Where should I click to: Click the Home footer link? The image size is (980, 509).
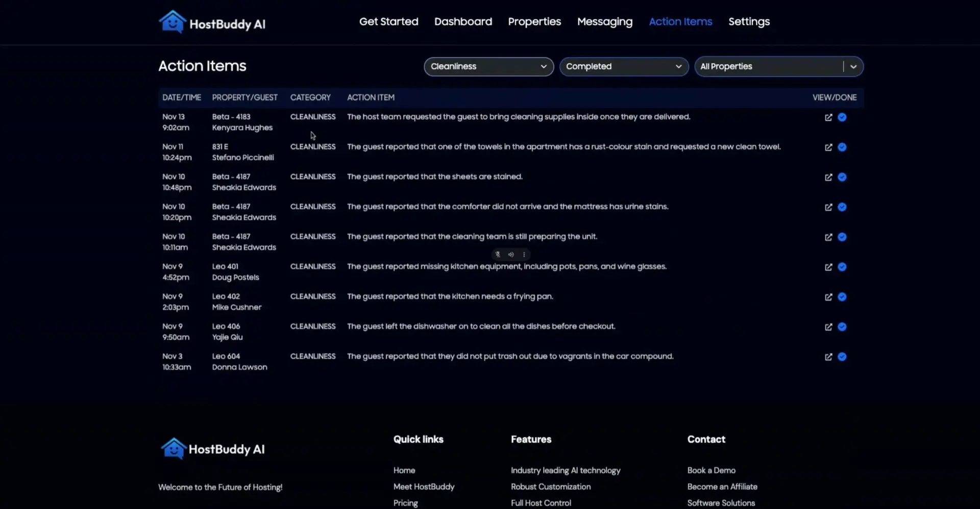pyautogui.click(x=404, y=470)
